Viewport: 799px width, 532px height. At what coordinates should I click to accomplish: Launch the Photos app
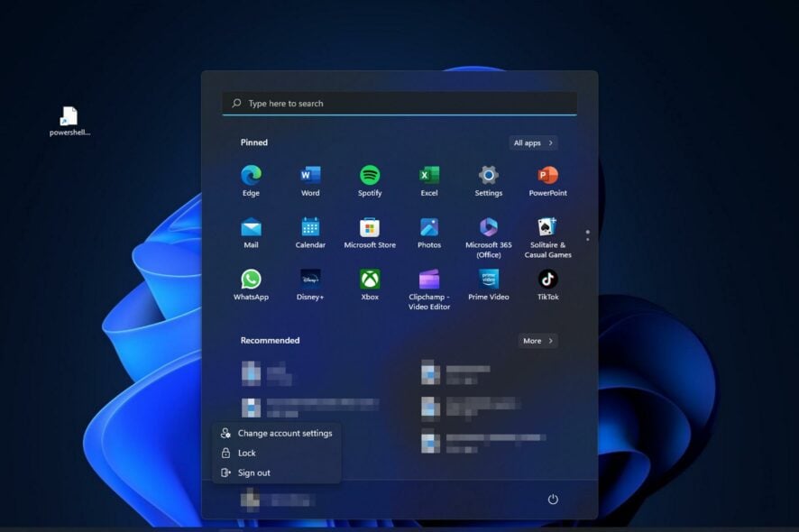coord(429,233)
